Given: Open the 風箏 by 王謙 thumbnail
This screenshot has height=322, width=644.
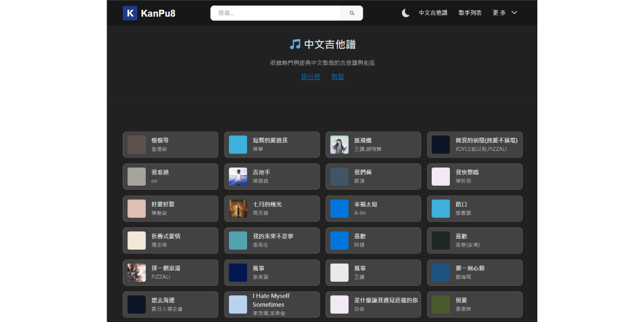Looking at the screenshot, I should [340, 273].
